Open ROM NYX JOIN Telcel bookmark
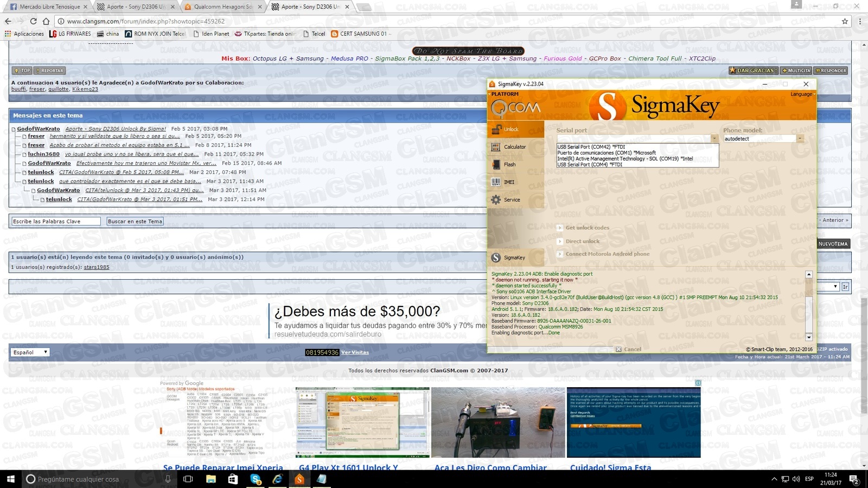This screenshot has width=868, height=488. (x=155, y=34)
